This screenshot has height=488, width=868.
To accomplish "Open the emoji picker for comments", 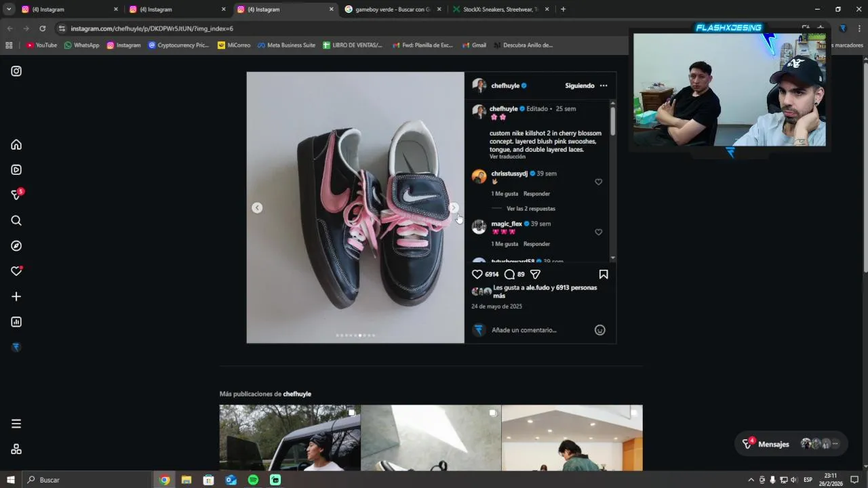I will [600, 330].
